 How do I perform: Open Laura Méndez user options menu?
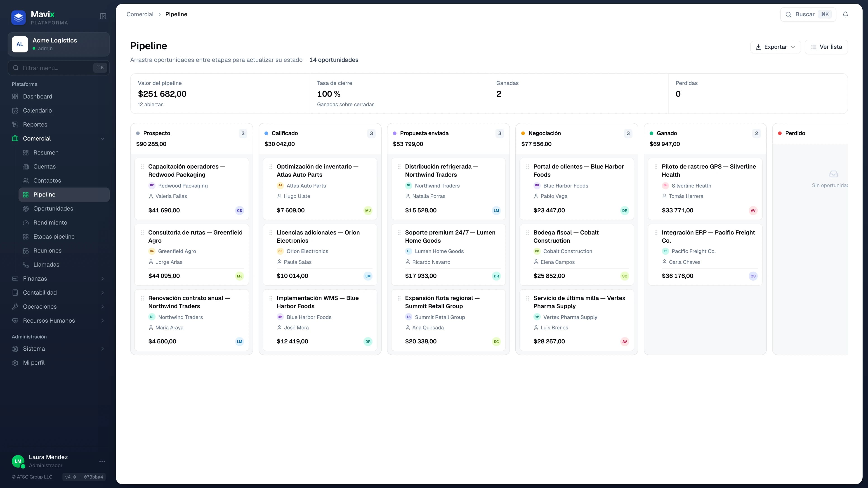(102, 461)
